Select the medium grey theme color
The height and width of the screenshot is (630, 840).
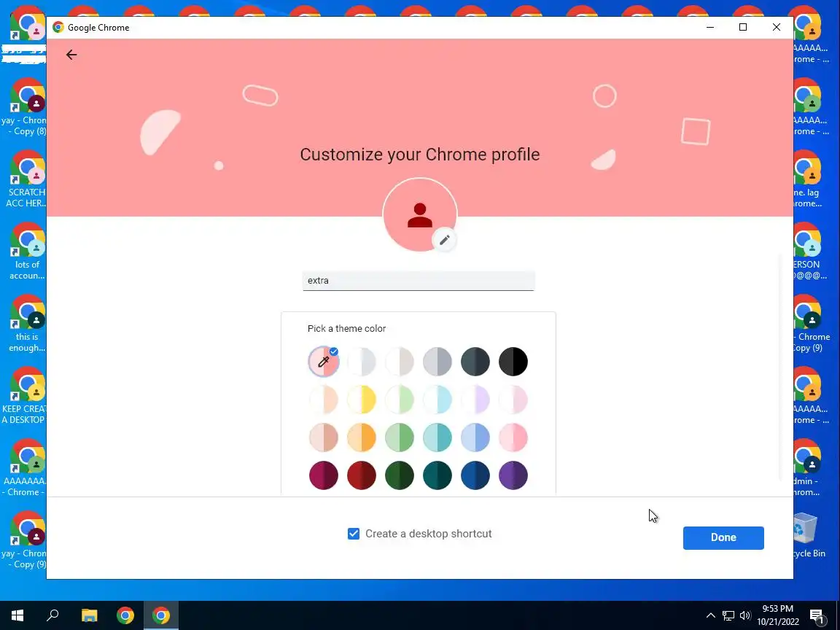point(437,362)
